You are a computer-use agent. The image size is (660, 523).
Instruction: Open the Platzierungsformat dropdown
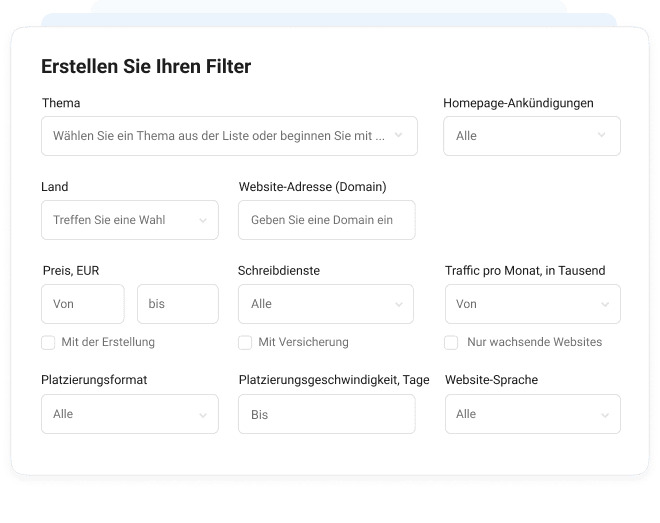[130, 414]
